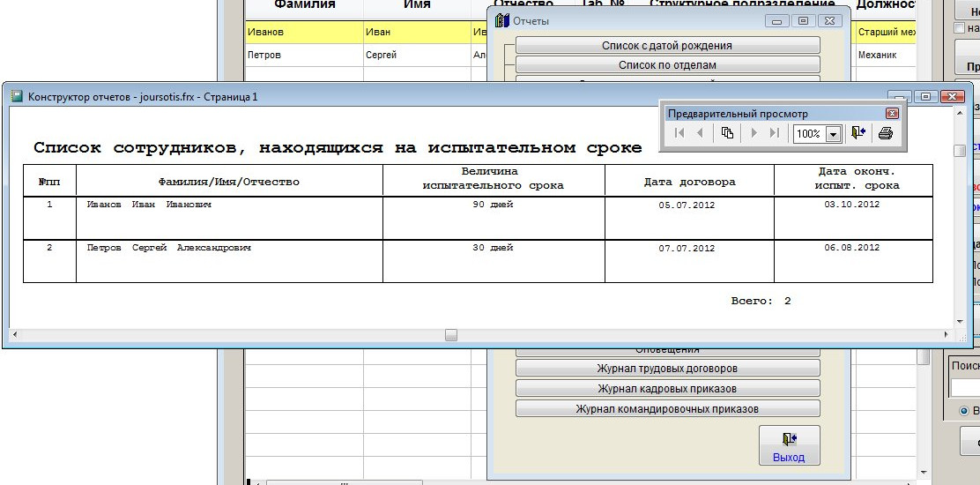This screenshot has width=980, height=485.
Task: Click the vertical scrollbar thumb of preview
Action: tap(960, 151)
